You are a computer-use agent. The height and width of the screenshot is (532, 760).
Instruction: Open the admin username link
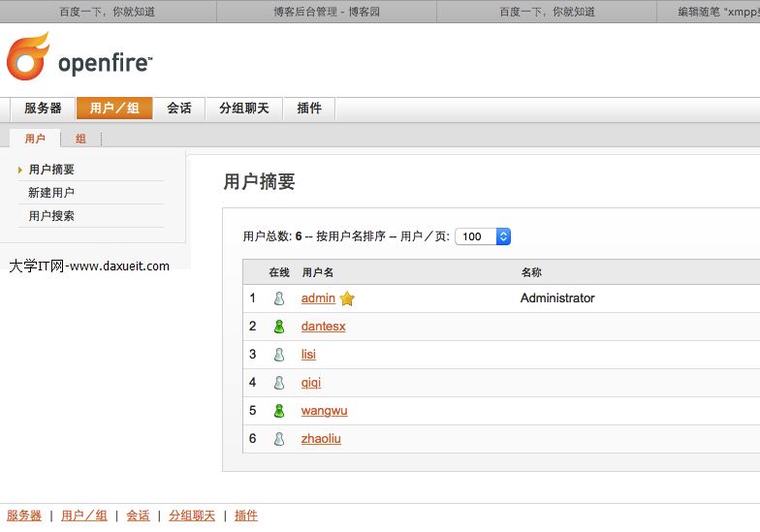pyautogui.click(x=318, y=298)
